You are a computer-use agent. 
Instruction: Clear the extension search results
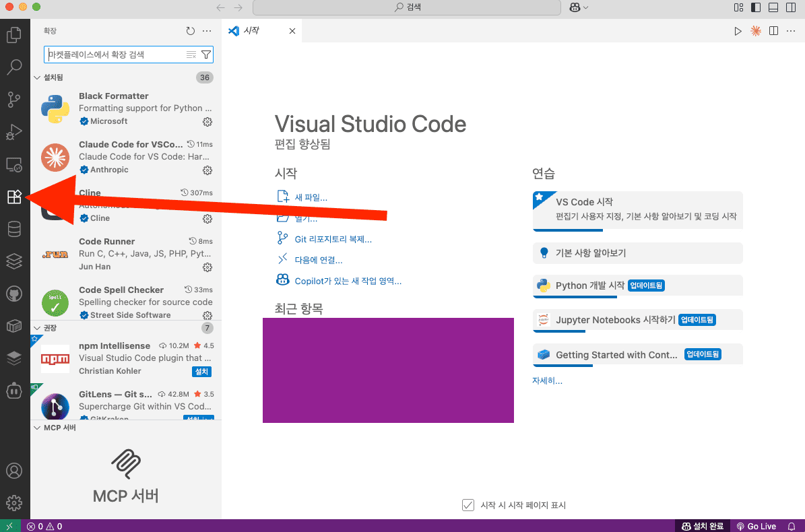pos(191,55)
